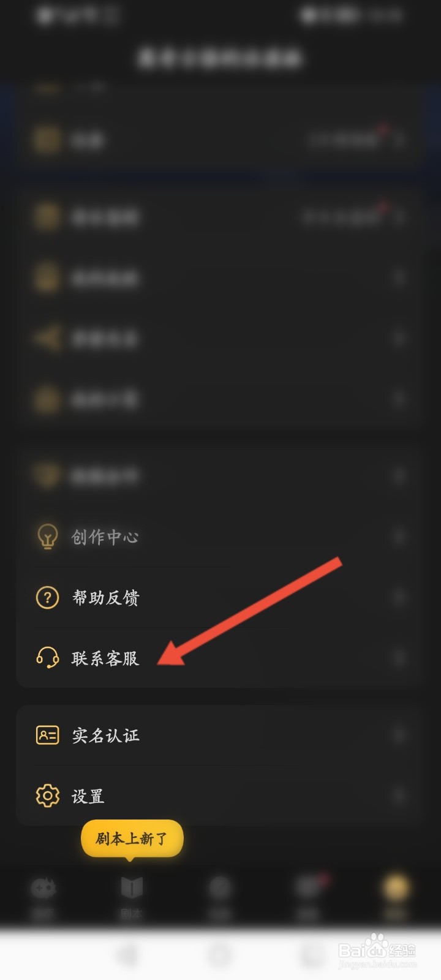Tap the headset 联系客服 icon
The height and width of the screenshot is (980, 441).
coord(47,658)
